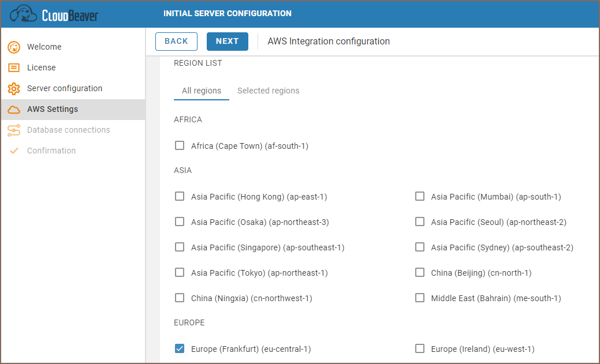The height and width of the screenshot is (364, 600).
Task: Click the License document icon
Action: 14,68
